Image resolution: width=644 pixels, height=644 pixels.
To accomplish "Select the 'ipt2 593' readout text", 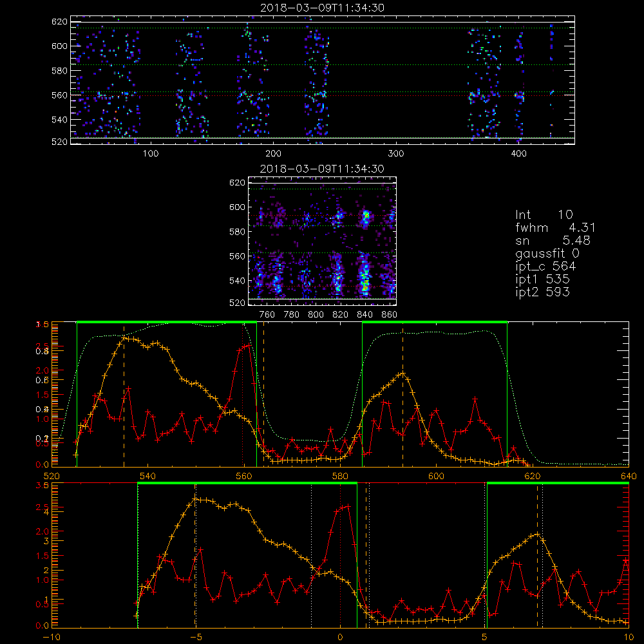I will point(542,292).
